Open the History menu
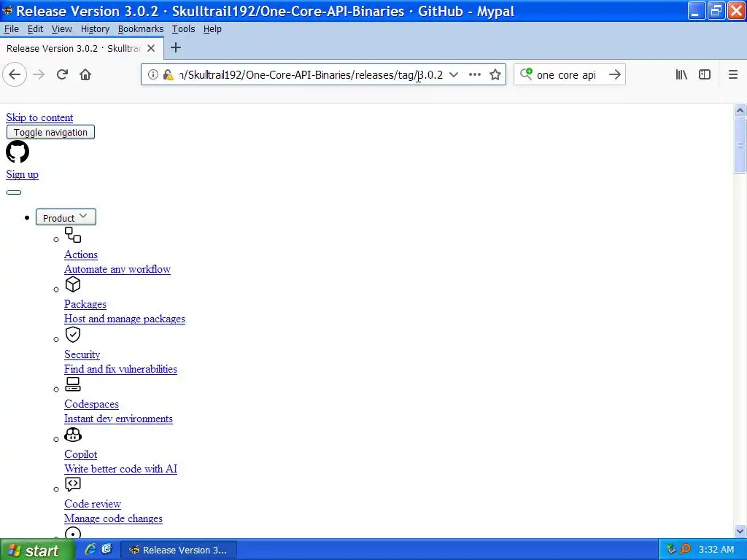The image size is (747, 560). (x=95, y=29)
